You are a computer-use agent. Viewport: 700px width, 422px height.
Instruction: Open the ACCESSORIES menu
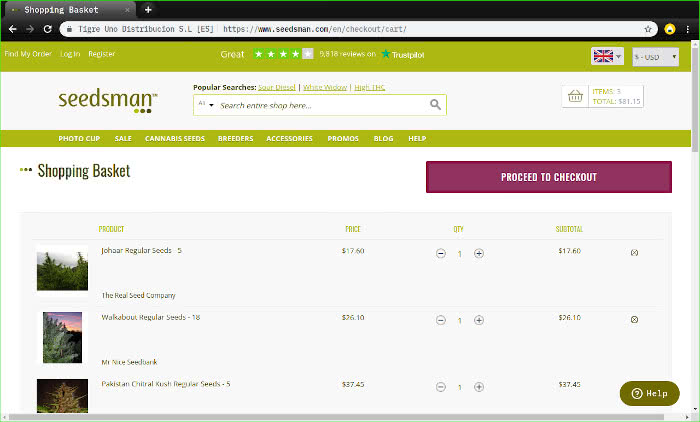click(x=289, y=138)
